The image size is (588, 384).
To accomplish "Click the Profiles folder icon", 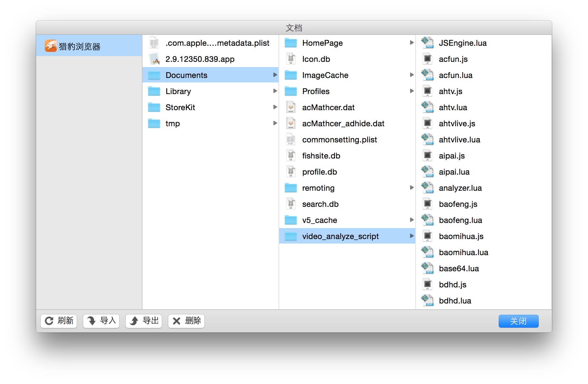I will tap(291, 91).
